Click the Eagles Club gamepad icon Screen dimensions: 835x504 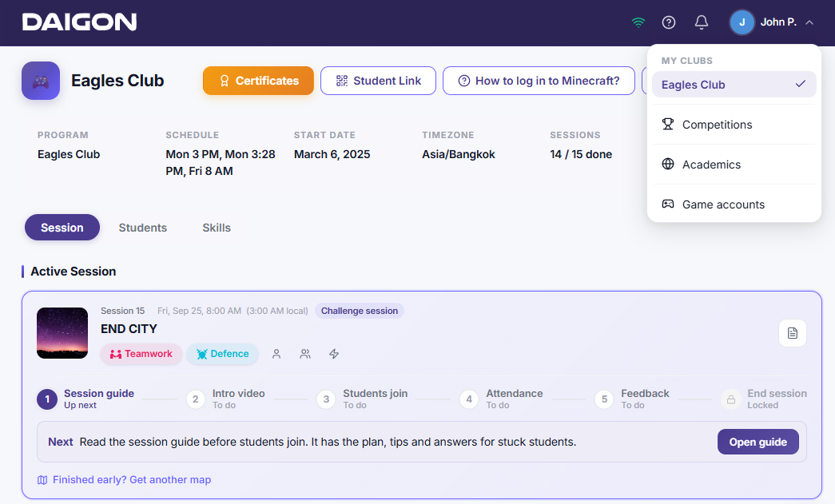(x=41, y=81)
